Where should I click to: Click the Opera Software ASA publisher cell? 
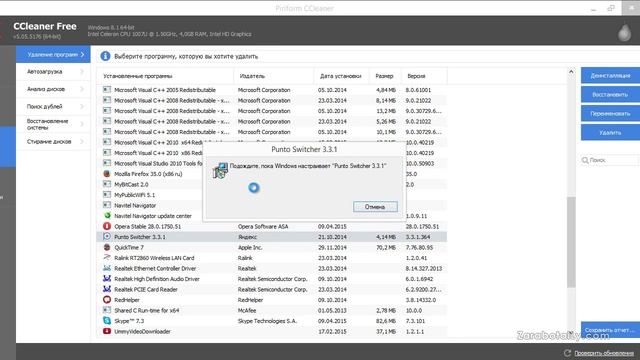coord(263,227)
